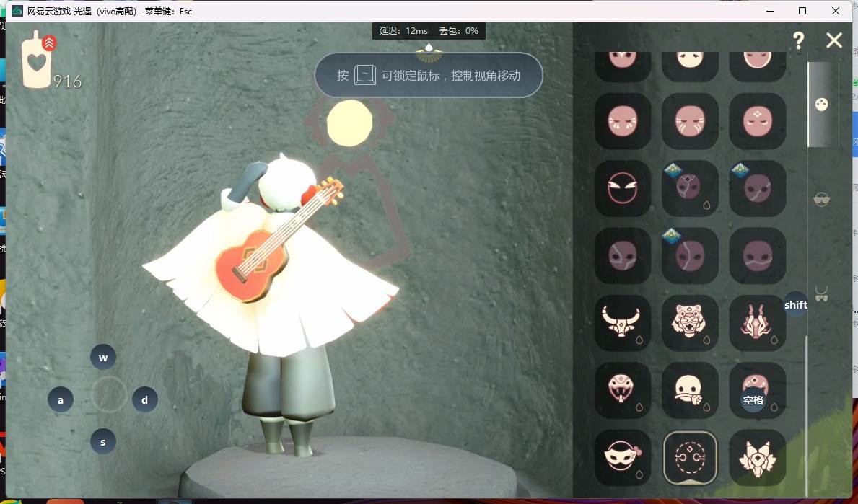Click the NetEase cloud gaming app icon

pyautogui.click(x=17, y=11)
